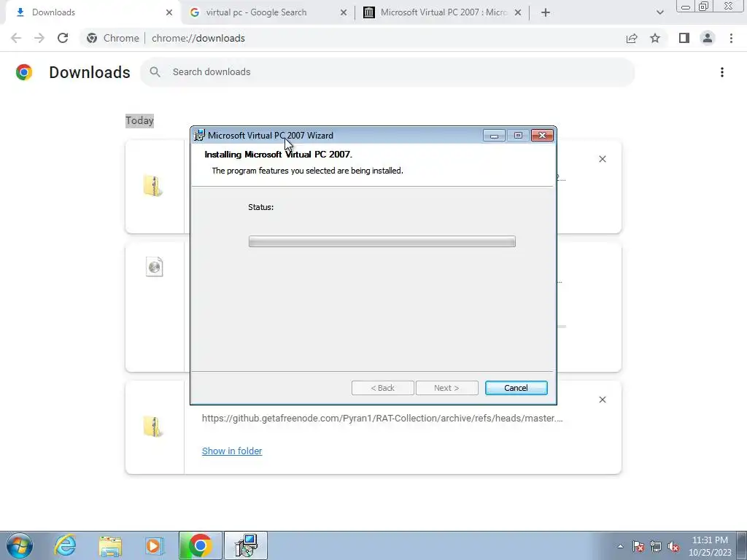Viewport: 747px width, 560px height.
Task: Click the disc image file icon of second download
Action: coord(155,267)
